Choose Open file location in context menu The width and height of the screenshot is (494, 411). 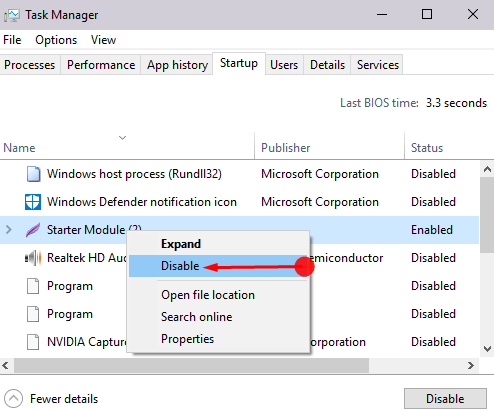pyautogui.click(x=219, y=295)
